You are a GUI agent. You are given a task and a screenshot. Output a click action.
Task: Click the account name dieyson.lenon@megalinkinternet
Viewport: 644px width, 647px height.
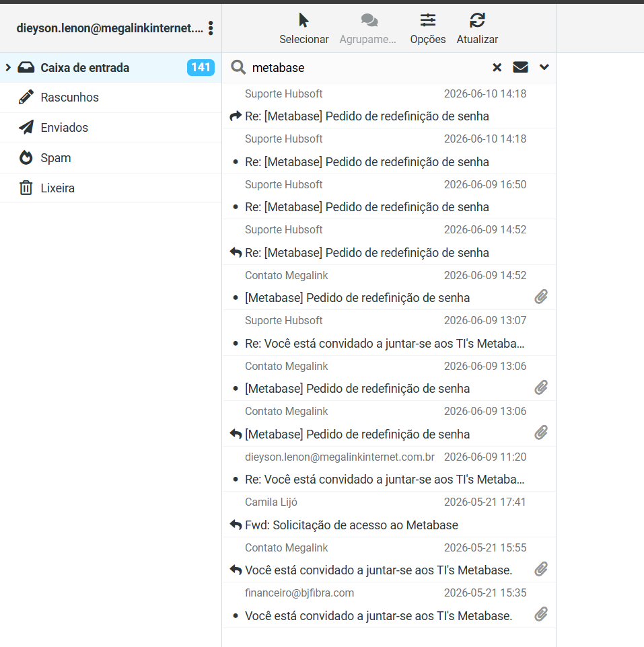coord(110,28)
